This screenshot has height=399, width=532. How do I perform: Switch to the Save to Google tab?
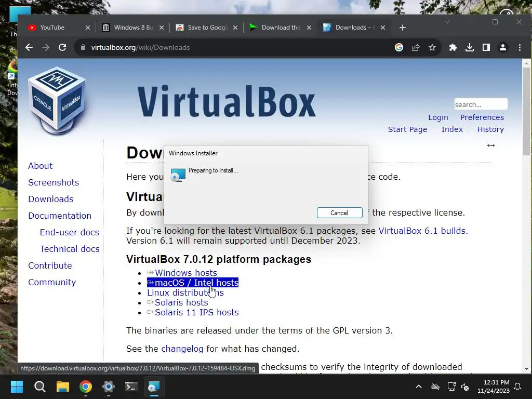pyautogui.click(x=207, y=28)
